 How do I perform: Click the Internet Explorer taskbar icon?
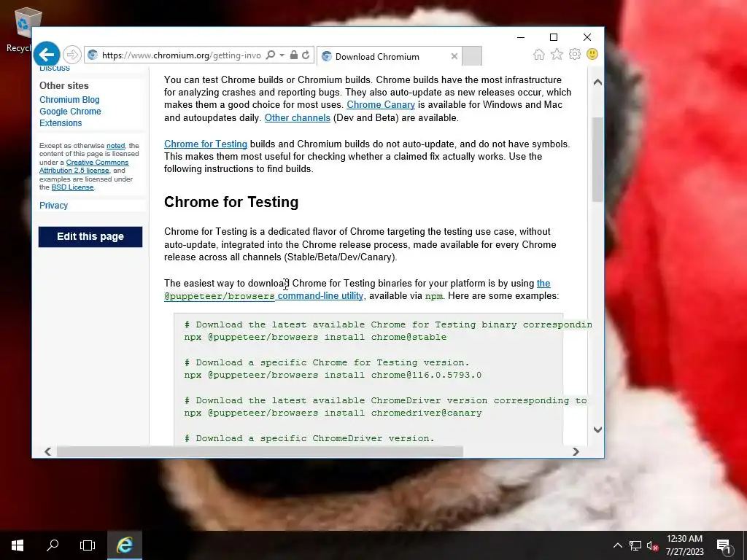click(x=124, y=545)
